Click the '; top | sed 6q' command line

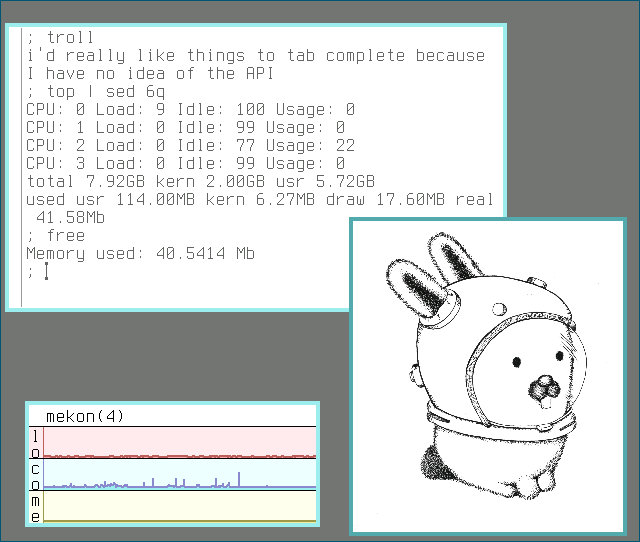[x=93, y=92]
